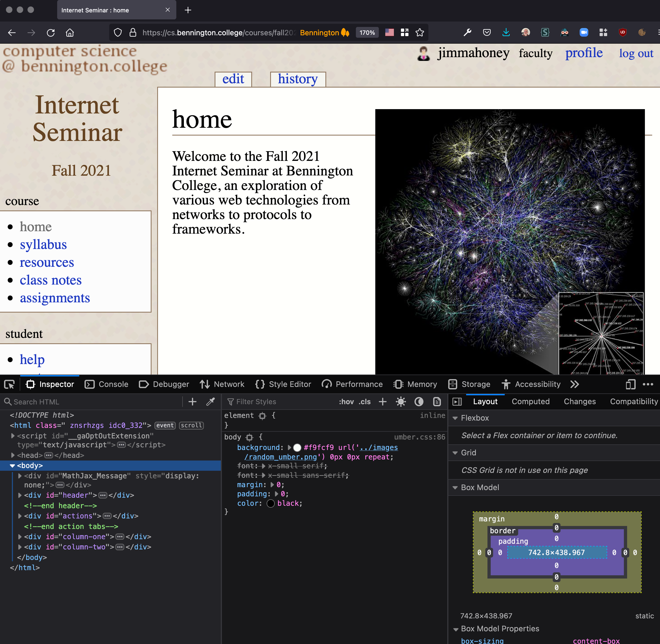Toggle light color scheme simulation
Image resolution: width=660 pixels, height=644 pixels.
pos(401,401)
